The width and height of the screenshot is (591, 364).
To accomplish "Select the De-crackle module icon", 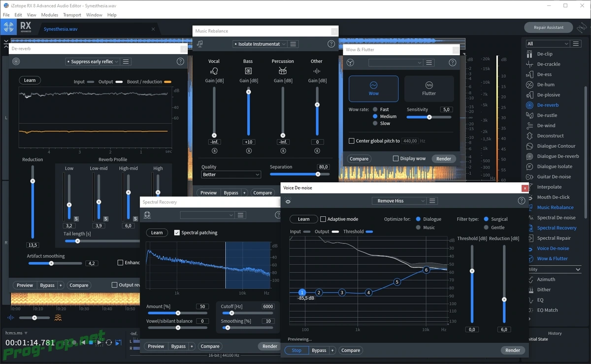I will [529, 64].
